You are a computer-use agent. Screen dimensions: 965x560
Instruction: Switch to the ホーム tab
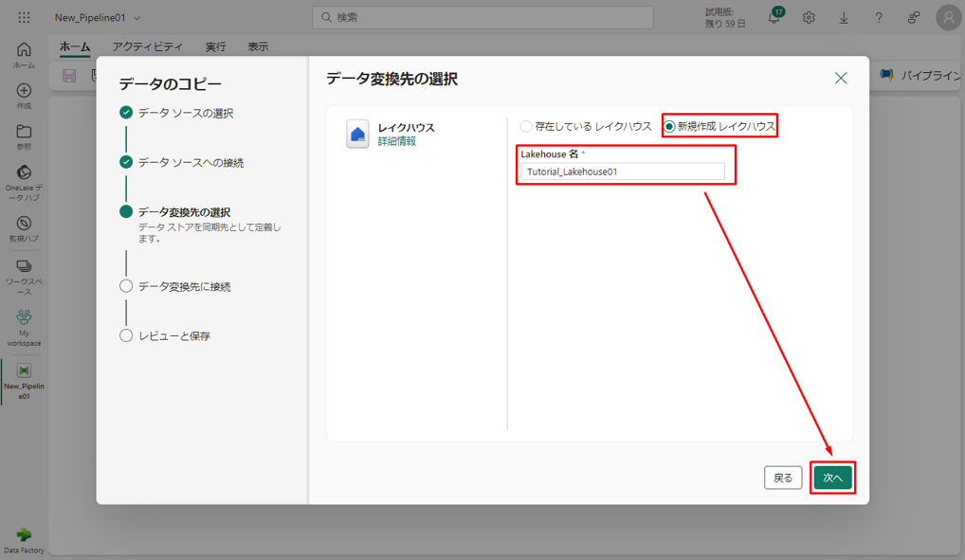(75, 46)
